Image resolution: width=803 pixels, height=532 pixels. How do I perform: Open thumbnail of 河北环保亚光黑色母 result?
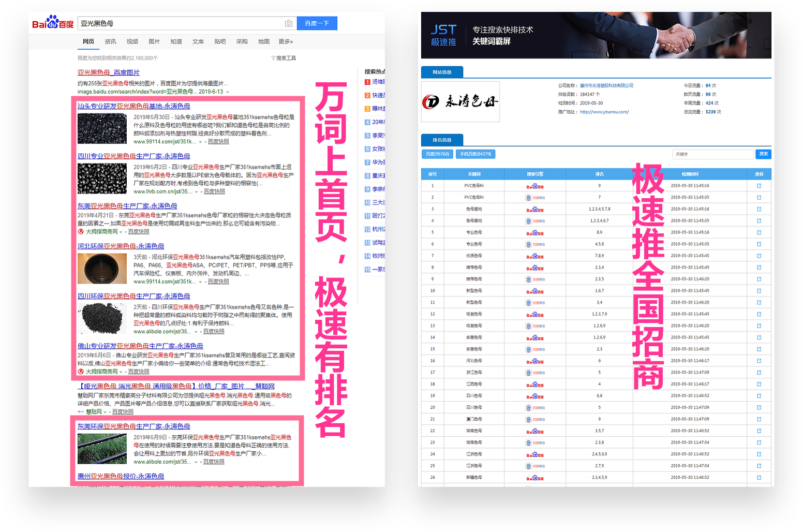102,269
